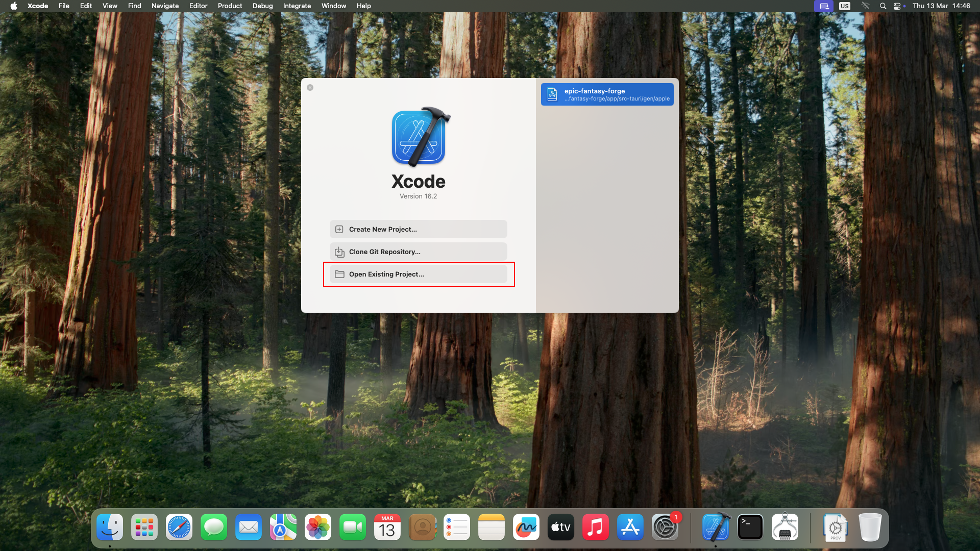Open Photos from the Dock
The width and height of the screenshot is (980, 551).
click(x=318, y=527)
